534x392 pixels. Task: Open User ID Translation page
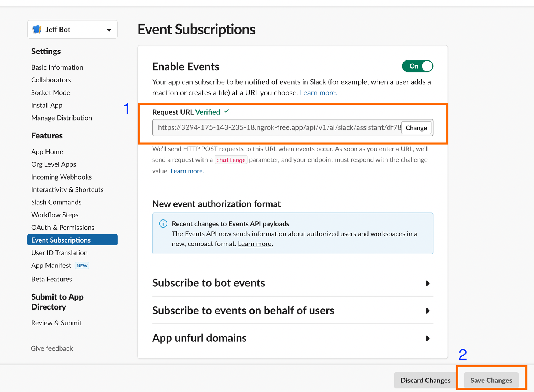click(59, 253)
